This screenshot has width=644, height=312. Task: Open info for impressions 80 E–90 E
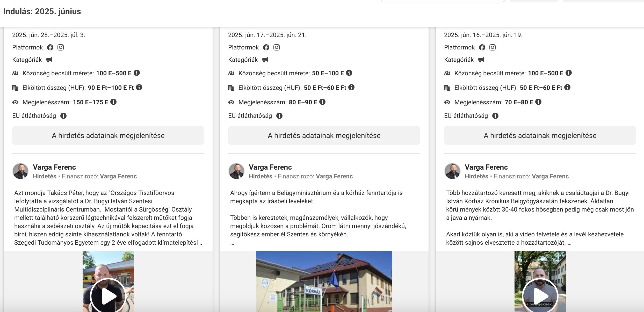[x=322, y=102]
